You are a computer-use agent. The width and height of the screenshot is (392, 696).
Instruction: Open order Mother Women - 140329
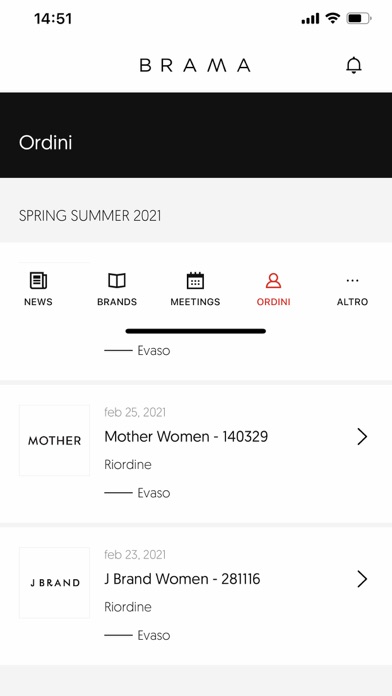(x=186, y=437)
